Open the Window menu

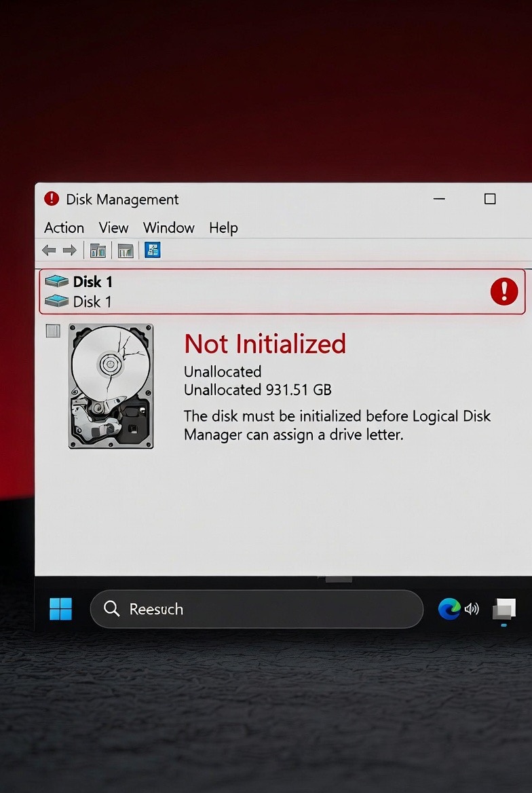[169, 227]
